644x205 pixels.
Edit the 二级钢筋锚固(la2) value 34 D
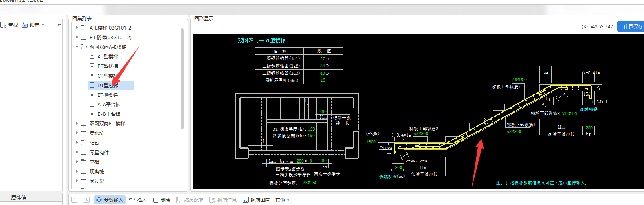pos(324,66)
